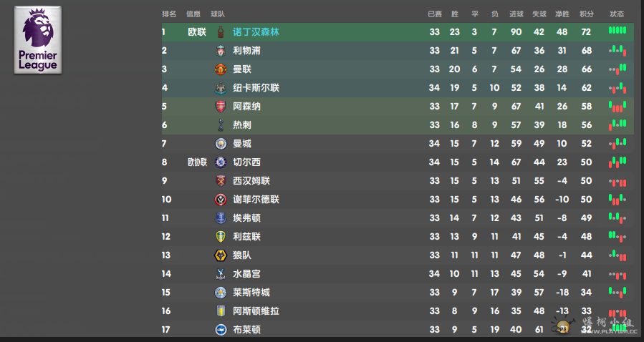Sort table by 积分 points column
The image size is (644, 342).
click(587, 14)
